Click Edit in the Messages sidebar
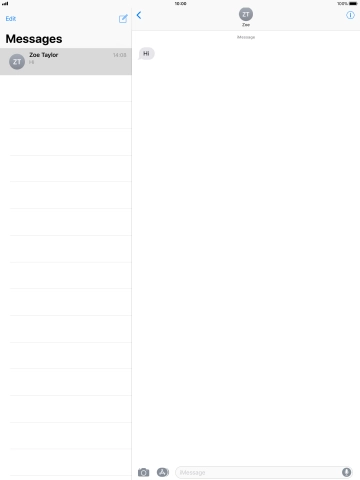 (11, 19)
